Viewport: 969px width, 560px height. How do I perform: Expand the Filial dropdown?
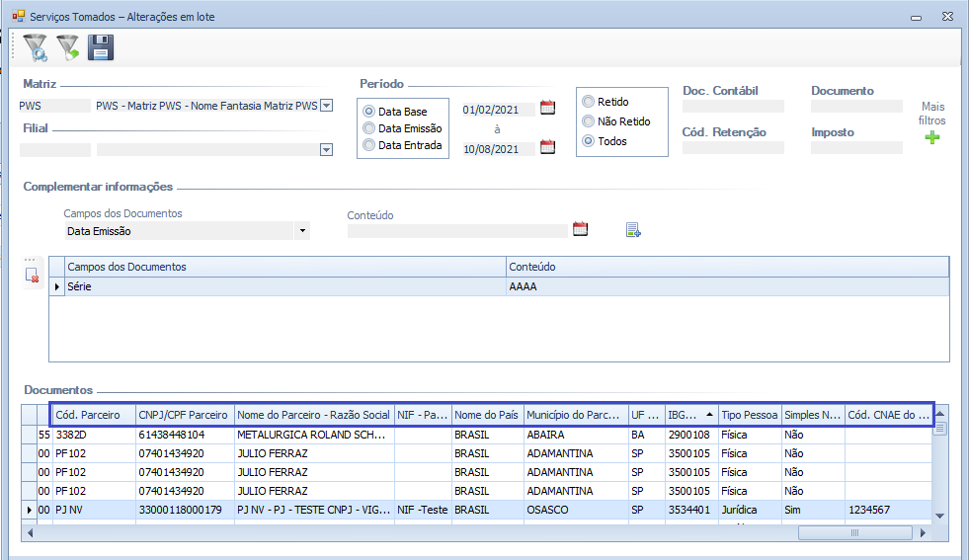(x=325, y=150)
